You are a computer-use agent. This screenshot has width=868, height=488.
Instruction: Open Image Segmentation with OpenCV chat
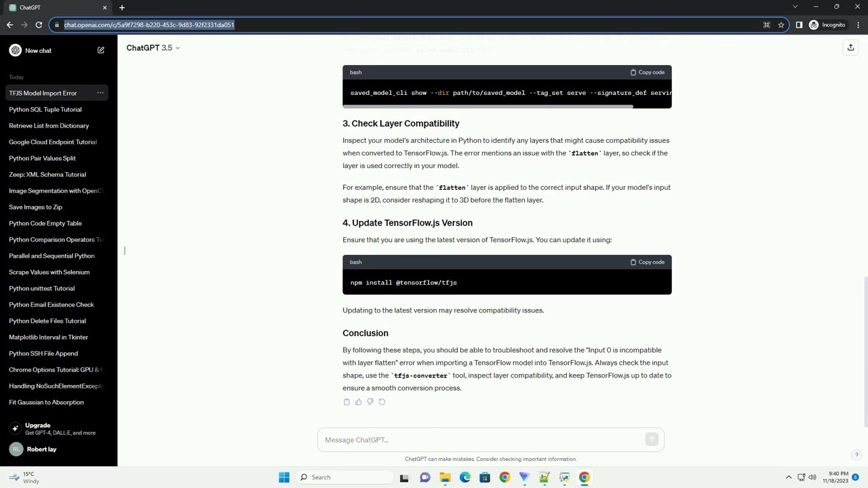[58, 190]
